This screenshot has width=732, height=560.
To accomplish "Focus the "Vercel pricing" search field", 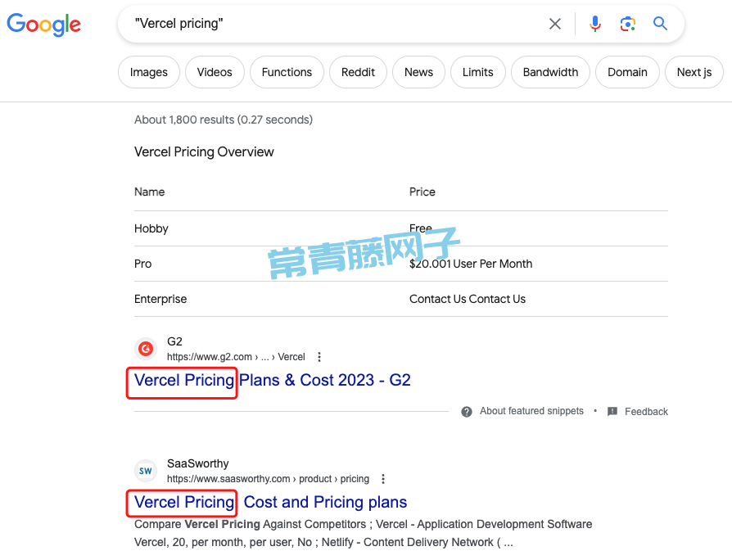I will click(x=337, y=24).
